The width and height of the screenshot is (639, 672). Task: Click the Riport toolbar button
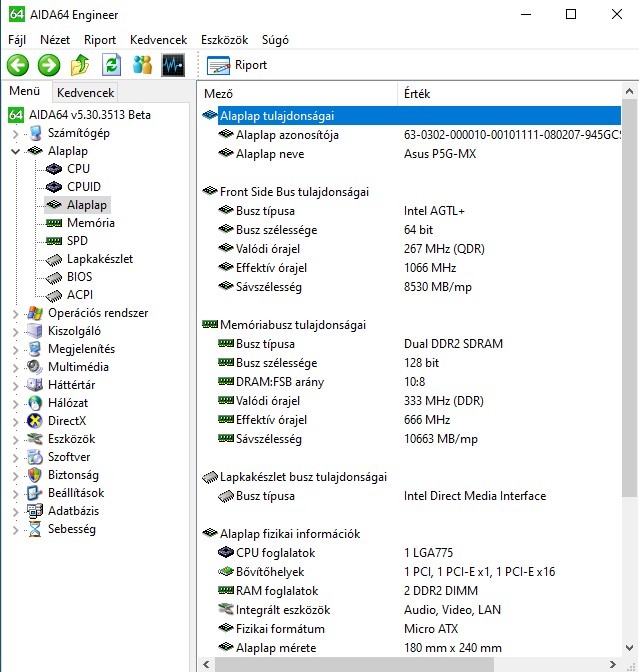[x=237, y=65]
